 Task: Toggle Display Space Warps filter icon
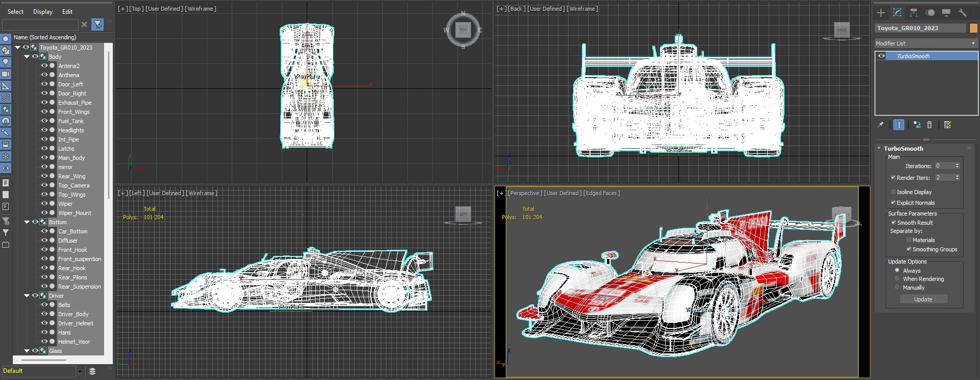click(x=6, y=98)
